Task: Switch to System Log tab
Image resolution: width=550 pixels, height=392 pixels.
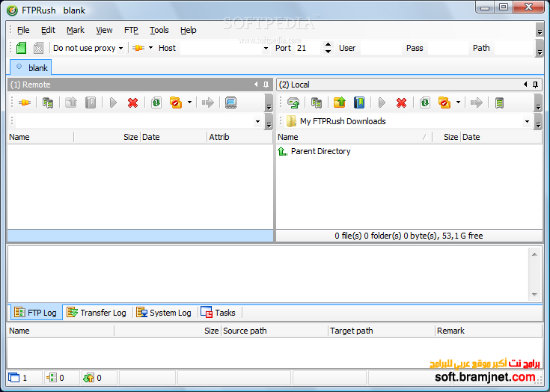Action: pyautogui.click(x=164, y=313)
